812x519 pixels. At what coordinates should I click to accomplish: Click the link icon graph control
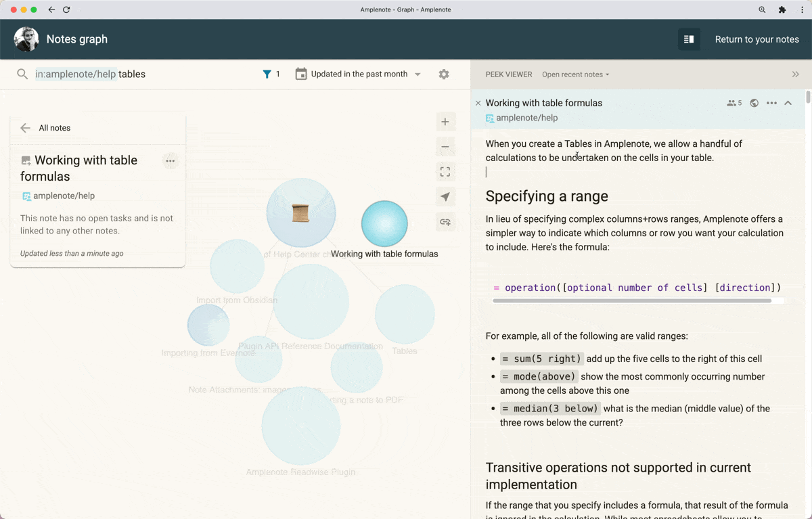coord(445,222)
